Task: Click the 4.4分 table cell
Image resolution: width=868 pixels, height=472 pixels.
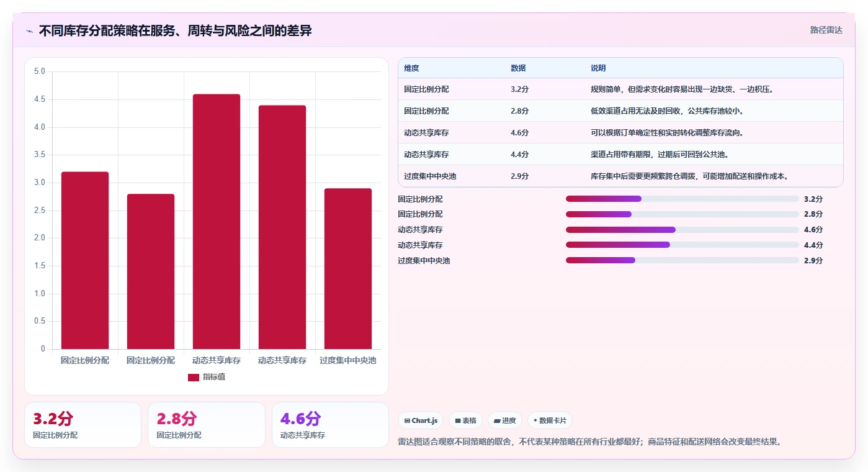Action: (x=520, y=155)
